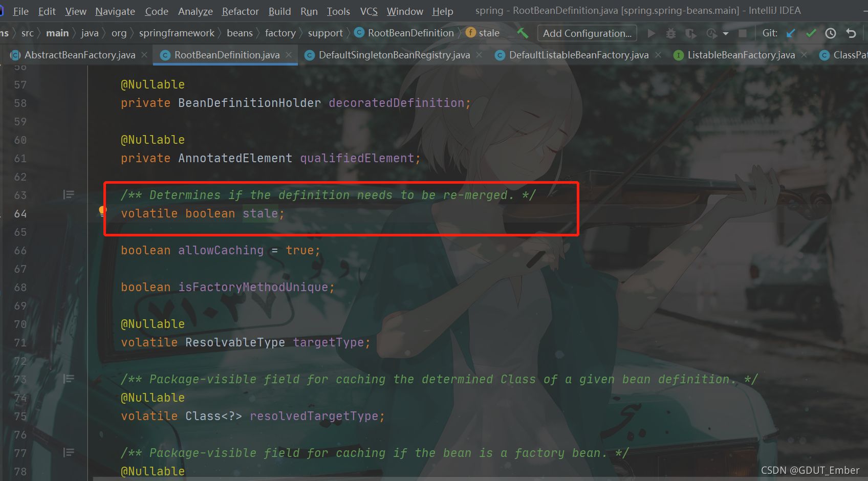This screenshot has width=868, height=481.
Task: Close the DefaultSingletonBeanRegistry.java tab
Action: pyautogui.click(x=479, y=55)
